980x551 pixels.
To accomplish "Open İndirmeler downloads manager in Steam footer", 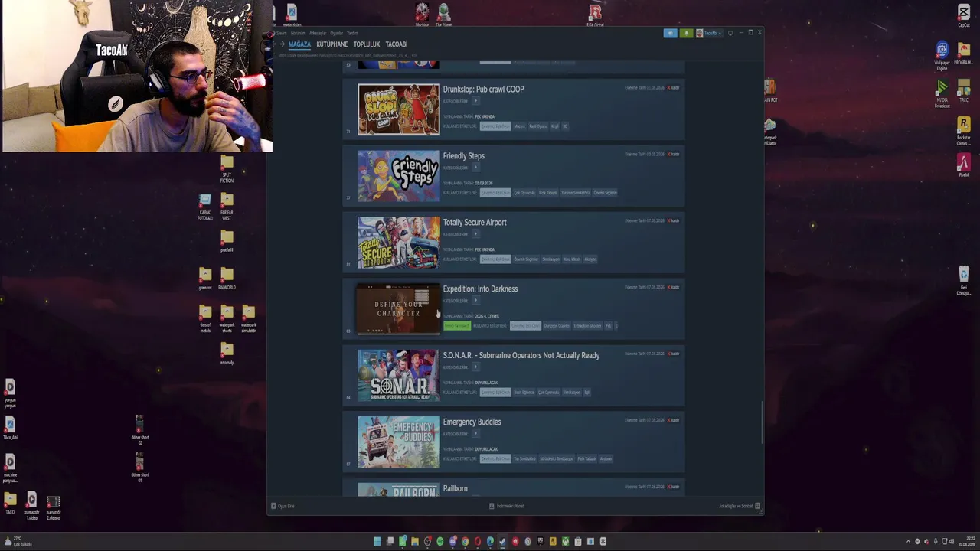I will click(x=507, y=506).
